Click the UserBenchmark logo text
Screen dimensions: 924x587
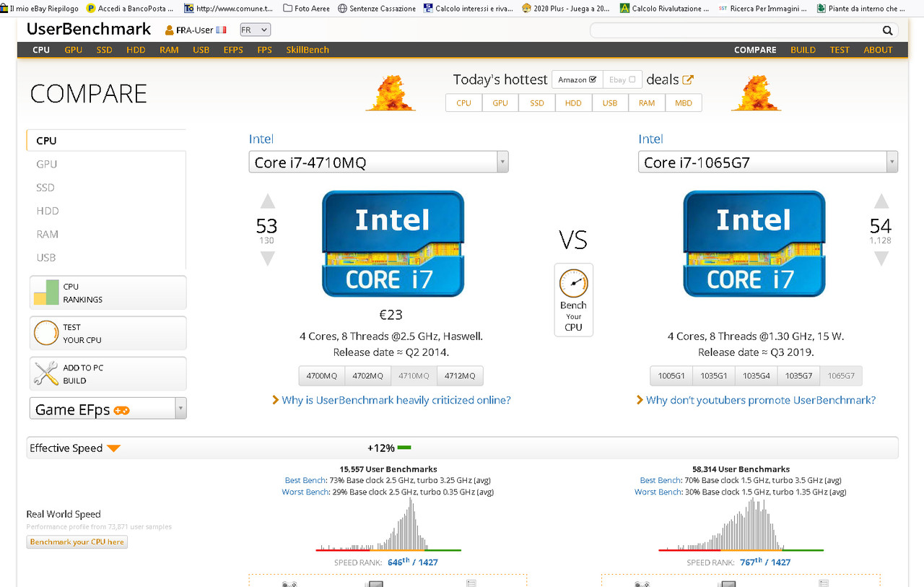point(89,30)
